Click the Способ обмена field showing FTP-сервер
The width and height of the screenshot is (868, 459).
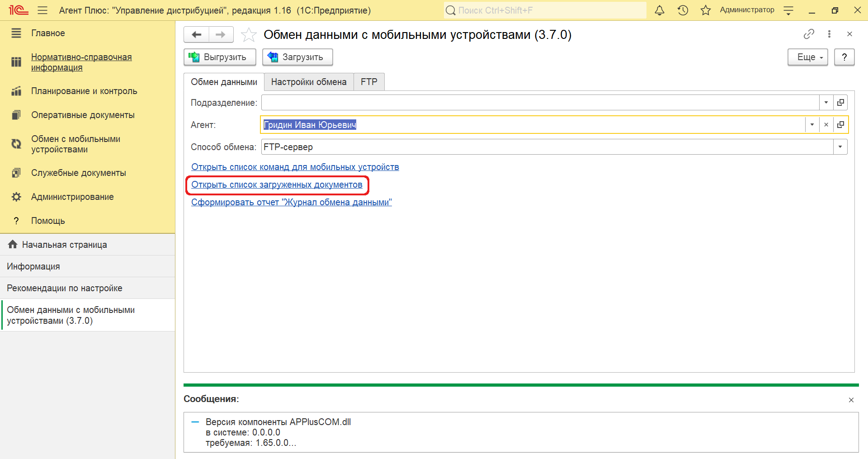coord(547,147)
